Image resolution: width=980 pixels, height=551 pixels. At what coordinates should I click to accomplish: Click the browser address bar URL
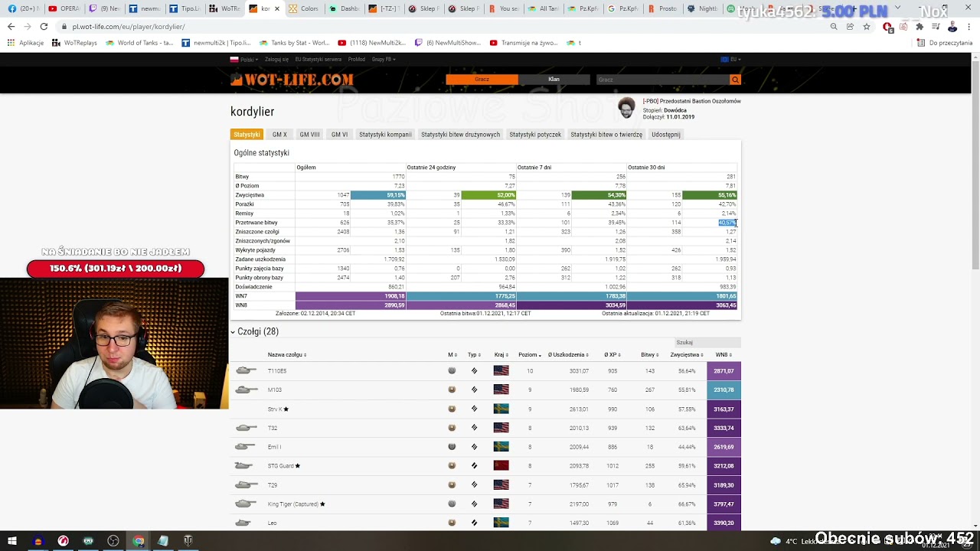point(129,26)
